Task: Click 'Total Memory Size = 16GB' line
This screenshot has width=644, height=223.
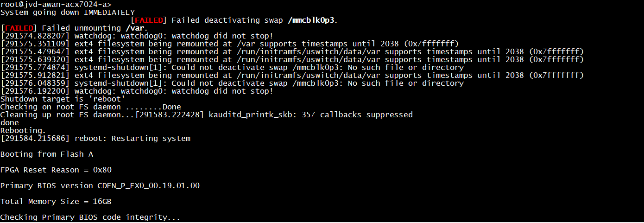Action: pos(56,201)
